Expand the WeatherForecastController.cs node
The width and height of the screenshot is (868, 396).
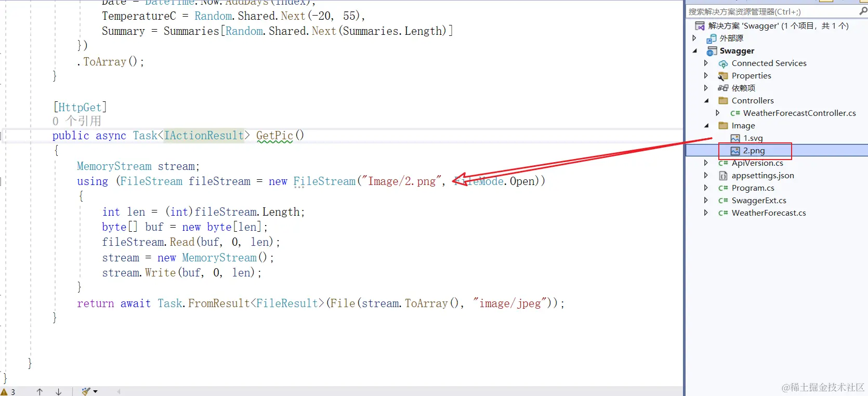pyautogui.click(x=718, y=113)
